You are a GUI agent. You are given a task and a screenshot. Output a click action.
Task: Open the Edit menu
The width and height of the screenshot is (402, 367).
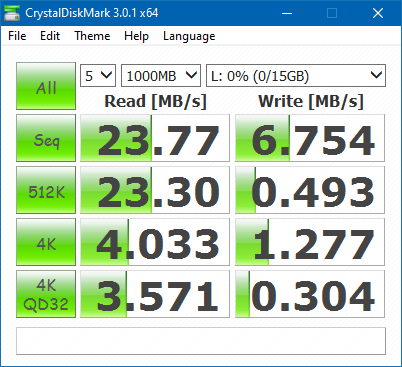[x=50, y=36]
